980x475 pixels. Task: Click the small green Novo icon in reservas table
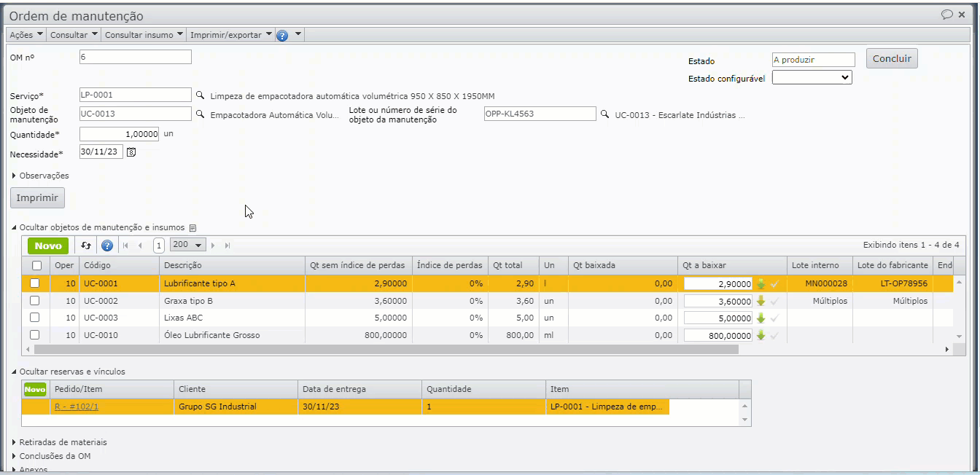tap(34, 390)
